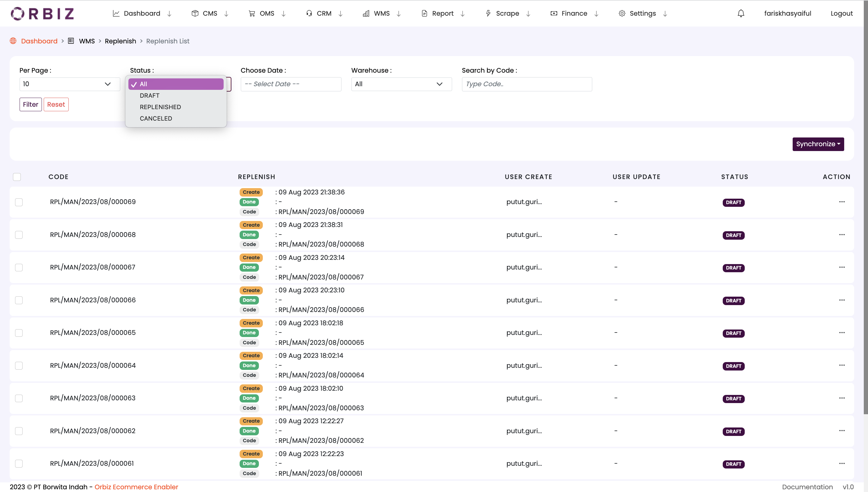Screen dimensions: 868x492
Task: Expand the Synchronize dropdown button
Action: click(818, 144)
